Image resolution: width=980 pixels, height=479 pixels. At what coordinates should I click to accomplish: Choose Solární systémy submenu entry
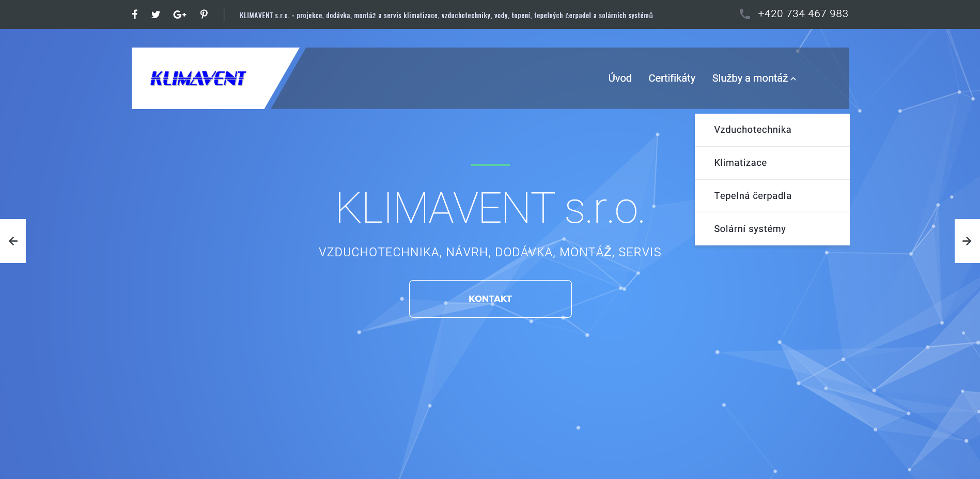[x=772, y=229]
